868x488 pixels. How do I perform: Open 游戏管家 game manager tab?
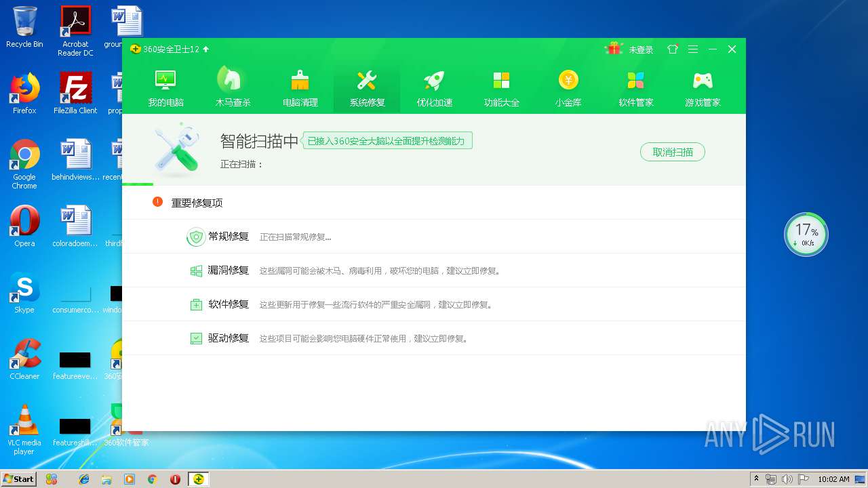point(703,87)
